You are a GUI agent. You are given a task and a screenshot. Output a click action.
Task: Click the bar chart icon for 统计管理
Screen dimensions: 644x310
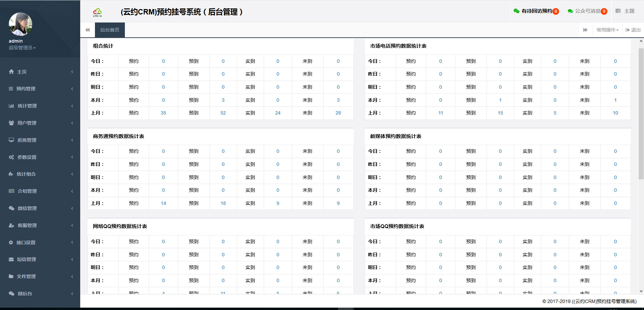coord(11,106)
